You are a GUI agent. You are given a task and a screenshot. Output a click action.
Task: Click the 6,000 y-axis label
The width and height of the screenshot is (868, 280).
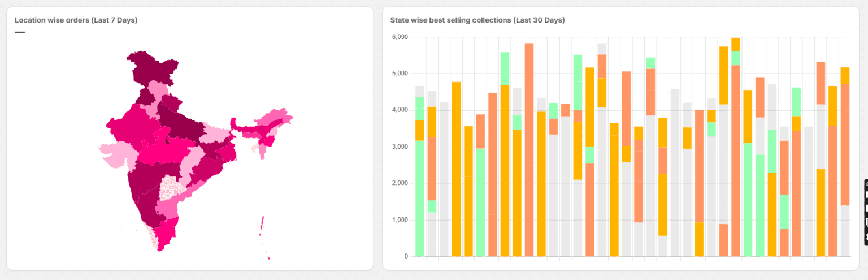(400, 37)
